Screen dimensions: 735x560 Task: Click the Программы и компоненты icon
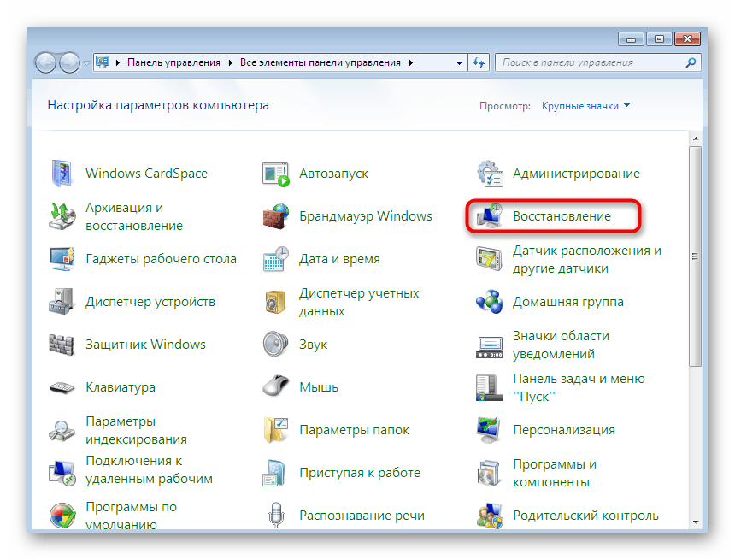(490, 473)
